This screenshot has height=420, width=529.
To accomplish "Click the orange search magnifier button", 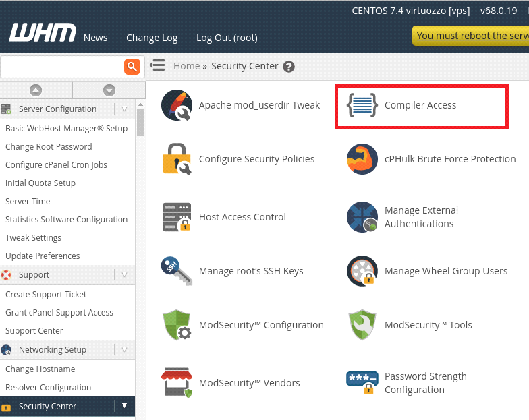I will (132, 66).
